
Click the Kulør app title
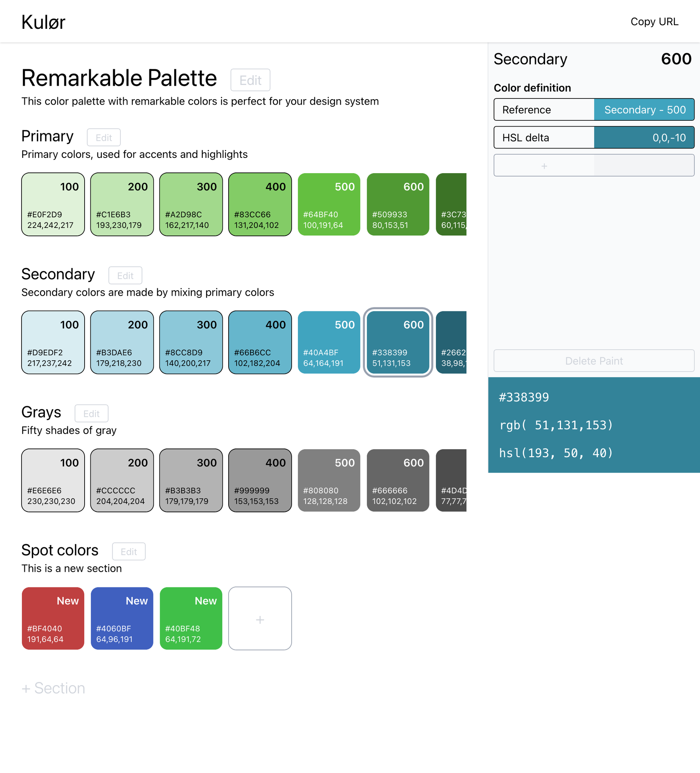coord(43,22)
